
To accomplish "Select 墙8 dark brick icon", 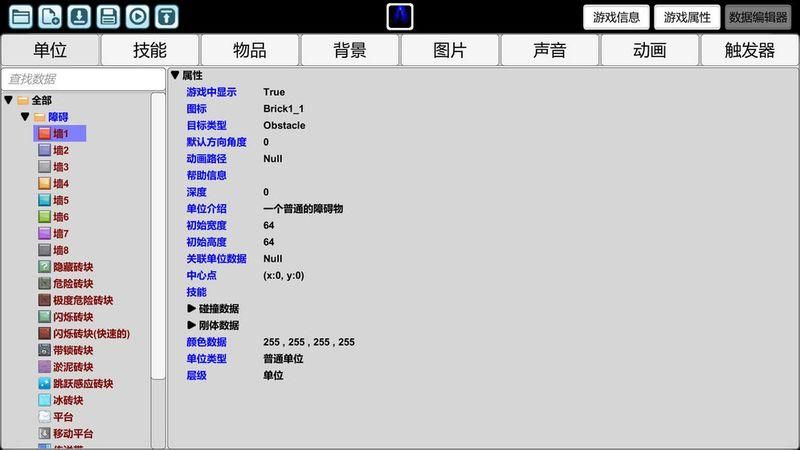I will pyautogui.click(x=44, y=250).
